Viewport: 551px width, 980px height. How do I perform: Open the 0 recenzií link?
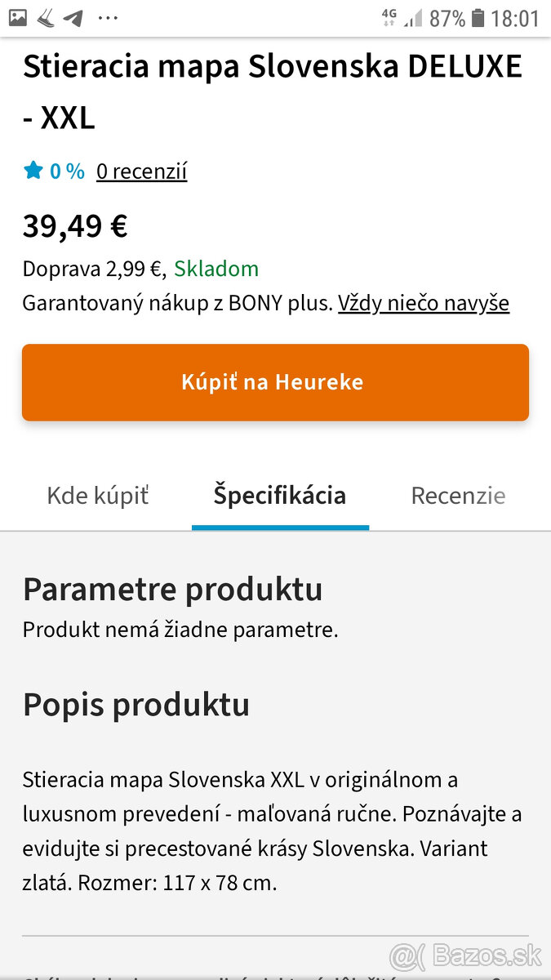click(x=141, y=171)
